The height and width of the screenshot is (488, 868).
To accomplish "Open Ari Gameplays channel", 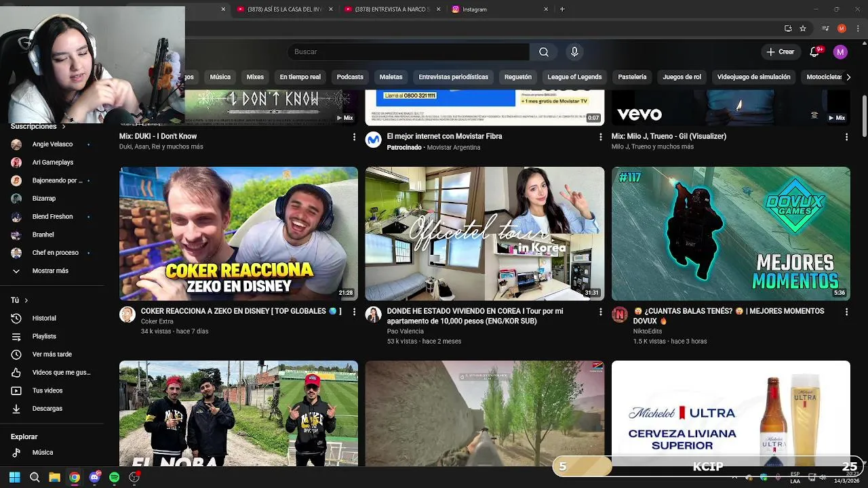I will pyautogui.click(x=52, y=163).
